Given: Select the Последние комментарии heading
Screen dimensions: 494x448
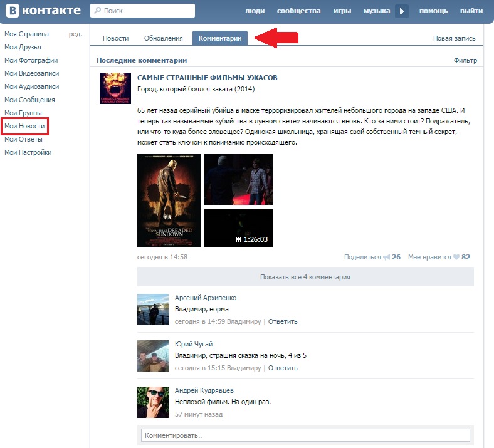Looking at the screenshot, I should (142, 60).
